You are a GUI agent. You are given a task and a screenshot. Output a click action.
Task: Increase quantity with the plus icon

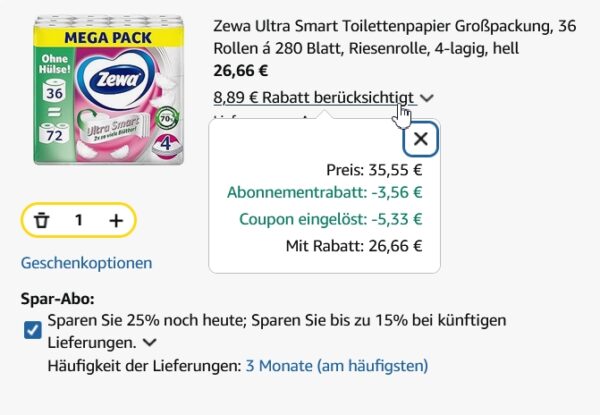(x=116, y=220)
